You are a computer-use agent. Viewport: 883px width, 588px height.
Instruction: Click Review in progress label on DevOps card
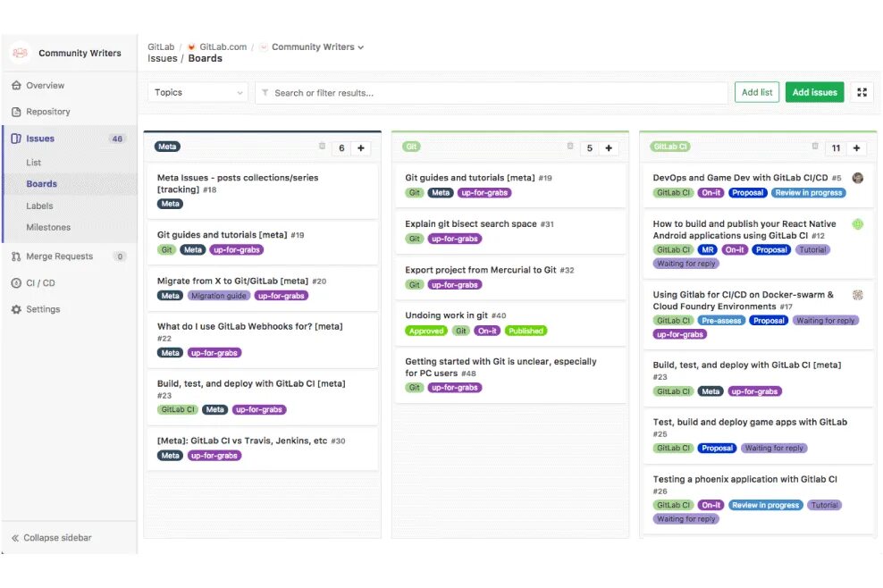[809, 193]
